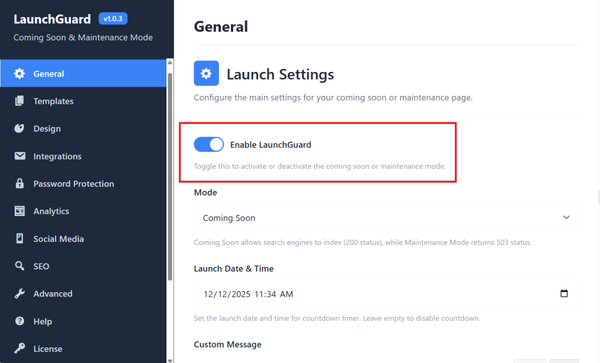
Task: Click the Templates pages icon
Action: [19, 101]
